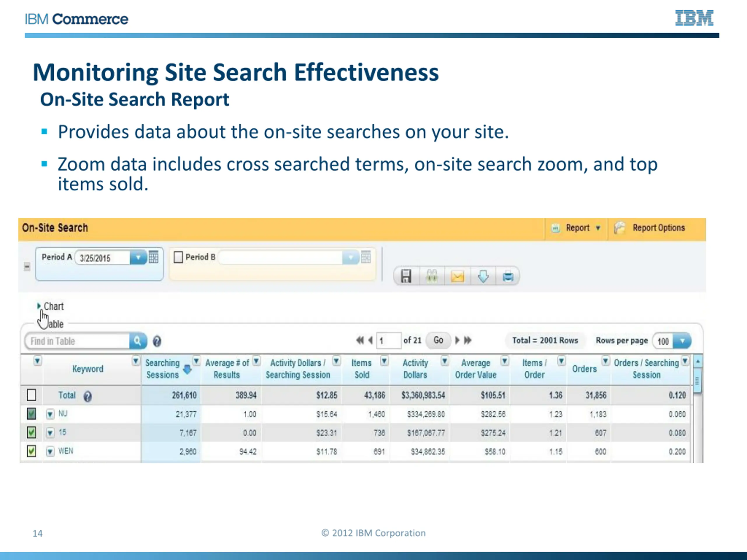Click the binoculars find icon
Screen dimensions: 747x560
432,276
